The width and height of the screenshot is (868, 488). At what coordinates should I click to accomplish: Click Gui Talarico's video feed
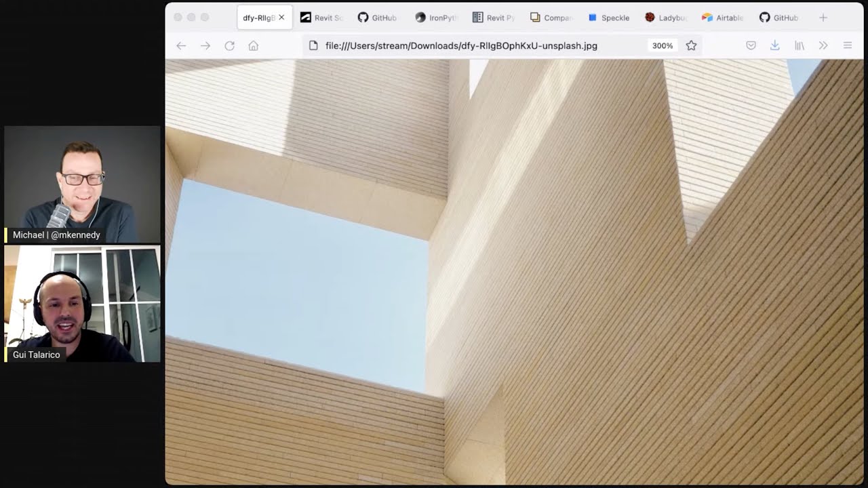click(82, 304)
